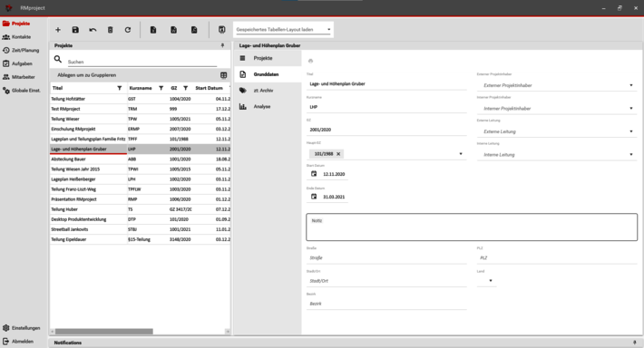Filter the Kurzname column

coord(161,88)
